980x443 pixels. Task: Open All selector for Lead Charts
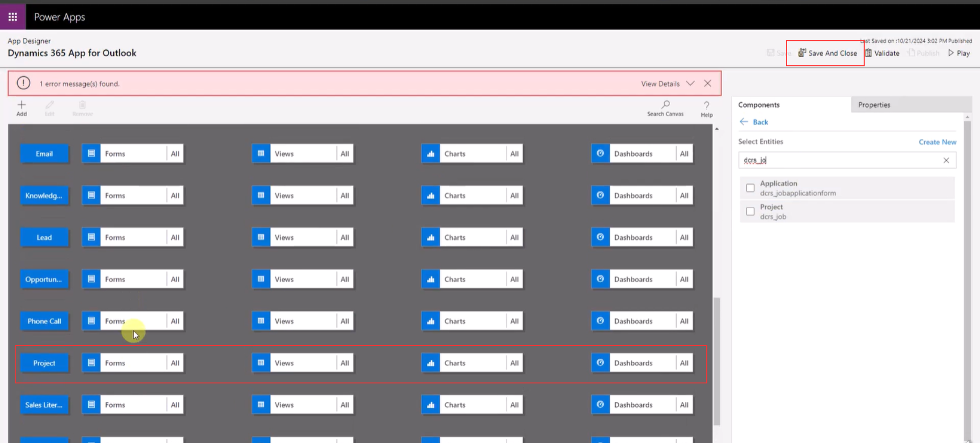(514, 237)
